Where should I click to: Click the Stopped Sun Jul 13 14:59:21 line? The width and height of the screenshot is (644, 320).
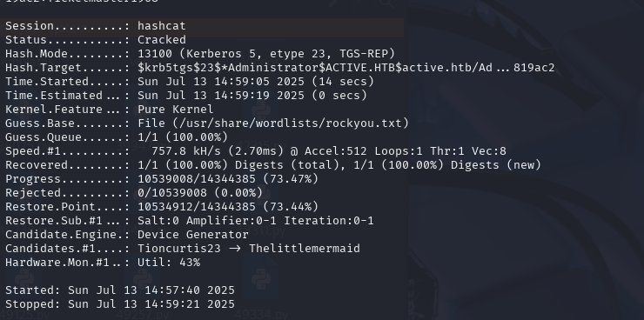[119, 304]
